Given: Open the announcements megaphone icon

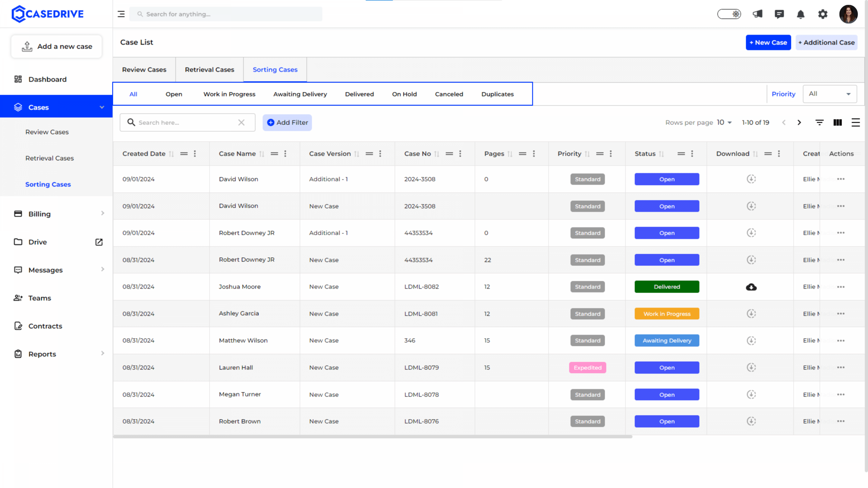Looking at the screenshot, I should coord(757,14).
